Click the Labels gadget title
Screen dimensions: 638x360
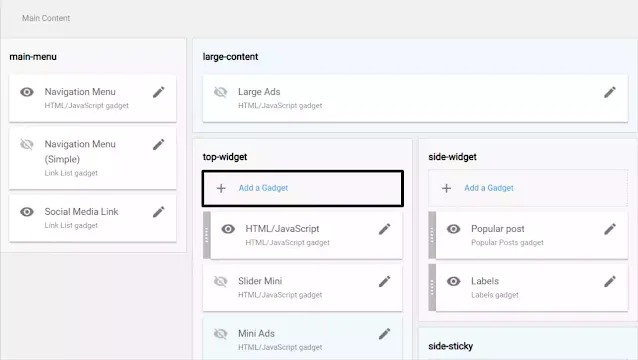[x=485, y=281]
